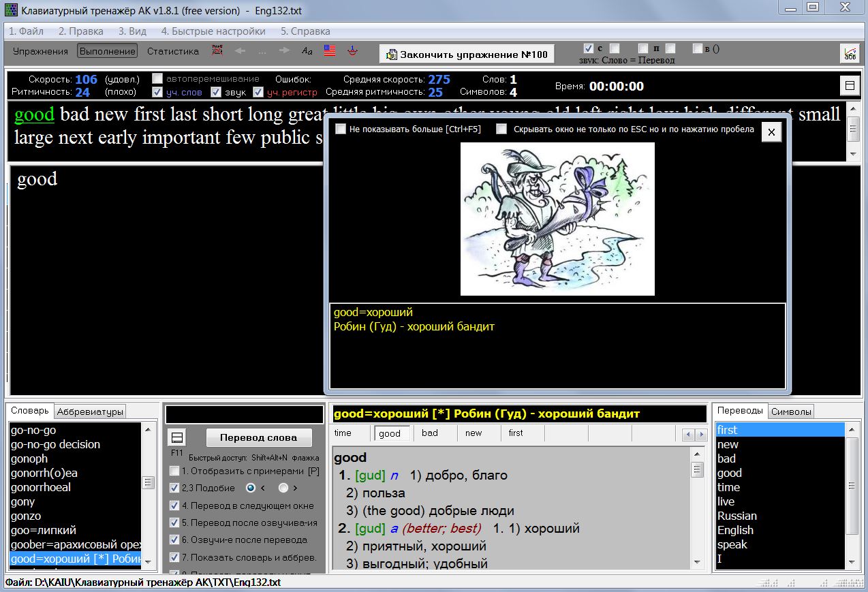This screenshot has height=592, width=868.
Task: Click scrollbar thumb of Словарь list
Action: point(148,483)
